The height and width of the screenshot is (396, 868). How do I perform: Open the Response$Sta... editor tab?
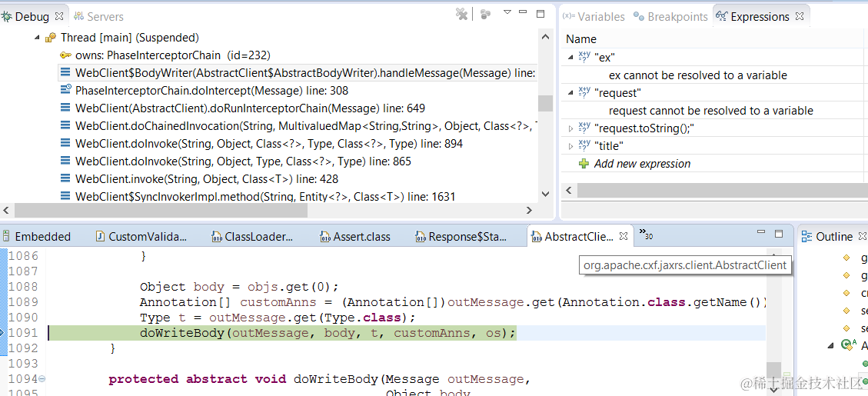[461, 237]
